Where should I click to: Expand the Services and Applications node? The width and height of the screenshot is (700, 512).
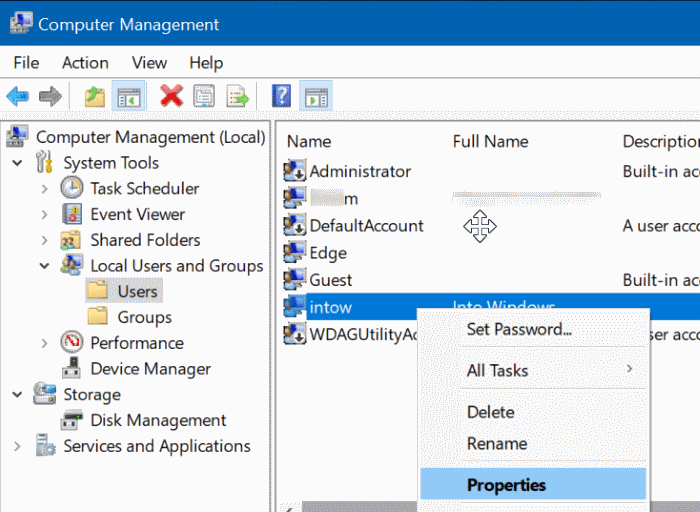17,446
